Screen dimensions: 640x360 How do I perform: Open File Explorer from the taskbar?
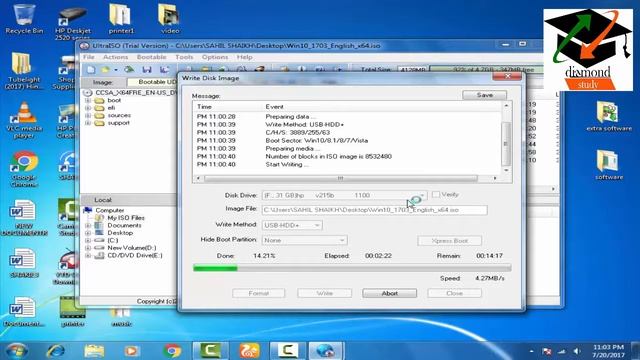pos(94,351)
